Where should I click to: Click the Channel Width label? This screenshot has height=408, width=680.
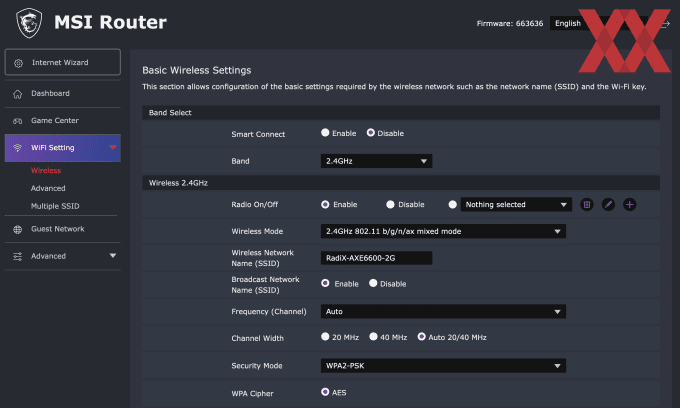[x=258, y=338]
